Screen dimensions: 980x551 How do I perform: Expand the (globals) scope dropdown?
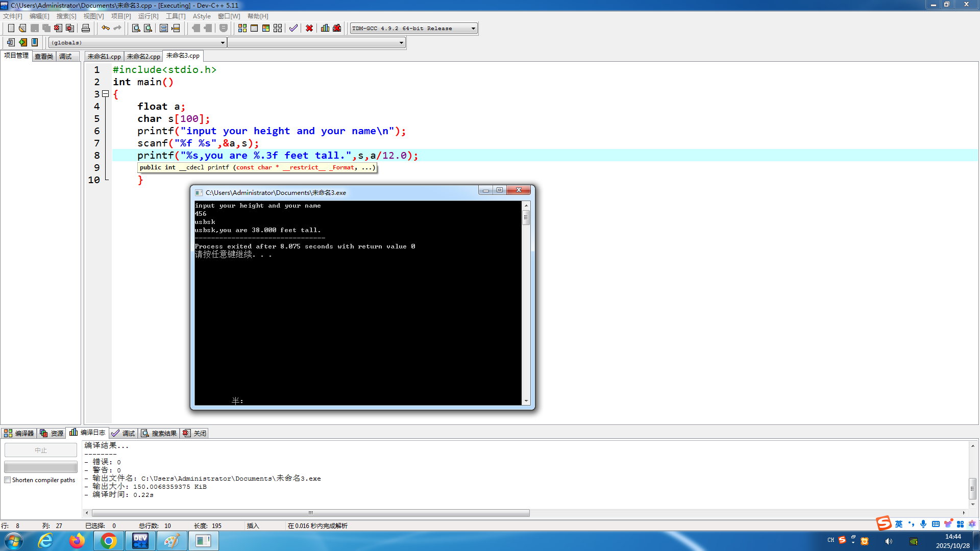pyautogui.click(x=223, y=43)
